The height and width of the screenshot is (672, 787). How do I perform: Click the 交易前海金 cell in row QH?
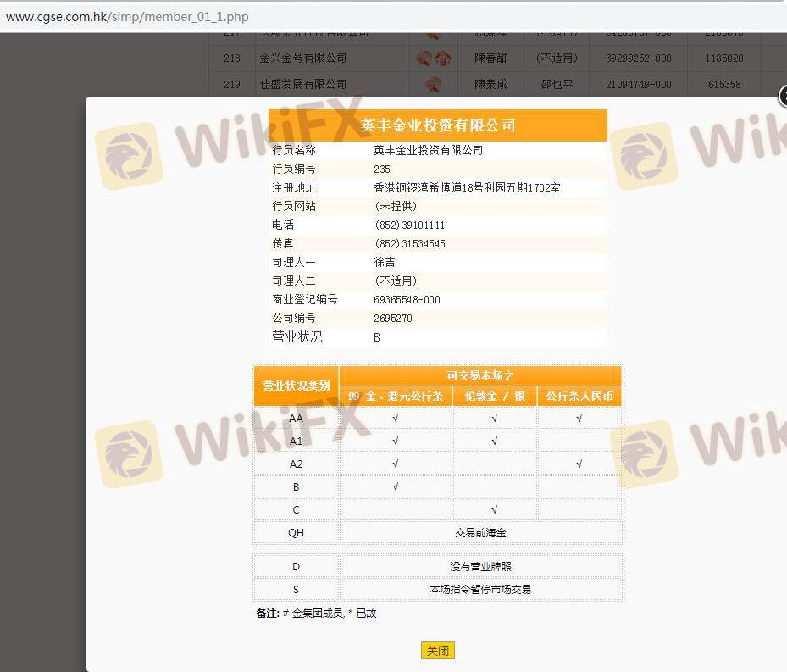[480, 533]
